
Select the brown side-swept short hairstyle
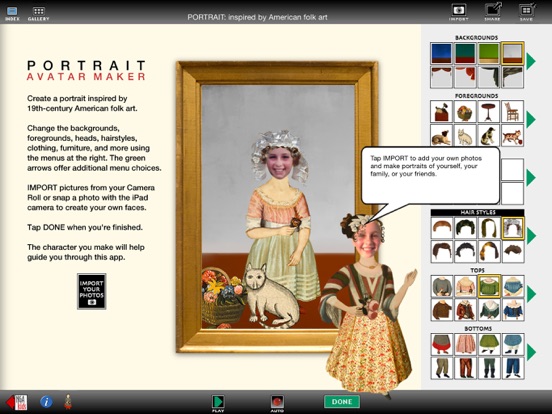point(441,252)
